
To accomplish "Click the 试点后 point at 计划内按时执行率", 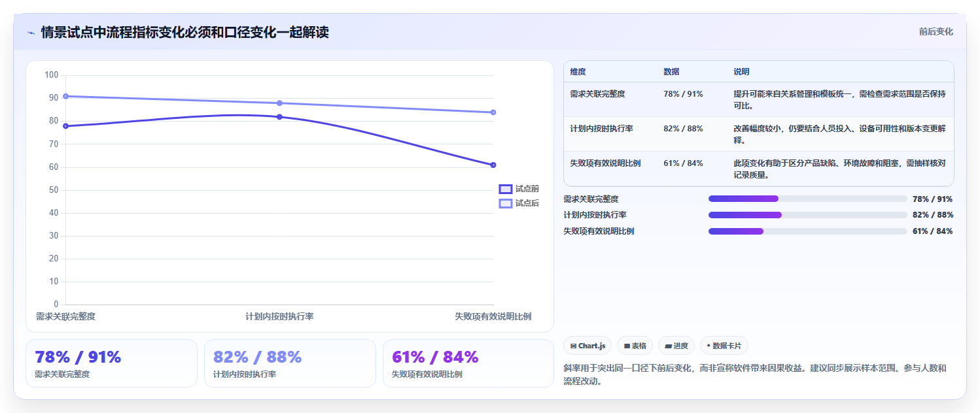I will (279, 103).
